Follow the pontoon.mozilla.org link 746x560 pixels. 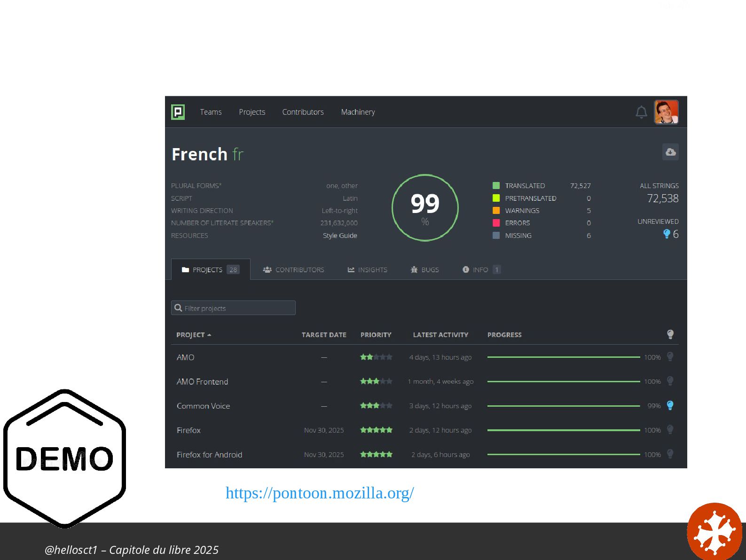[320, 493]
